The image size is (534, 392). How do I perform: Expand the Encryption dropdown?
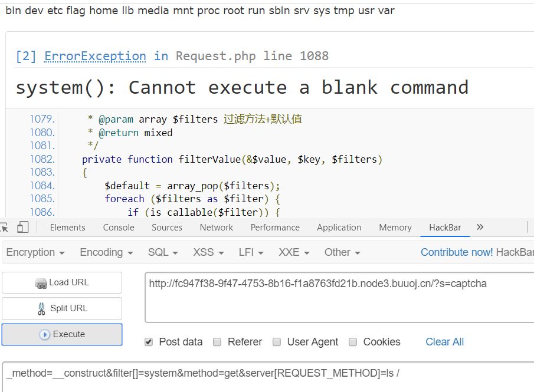pos(35,252)
